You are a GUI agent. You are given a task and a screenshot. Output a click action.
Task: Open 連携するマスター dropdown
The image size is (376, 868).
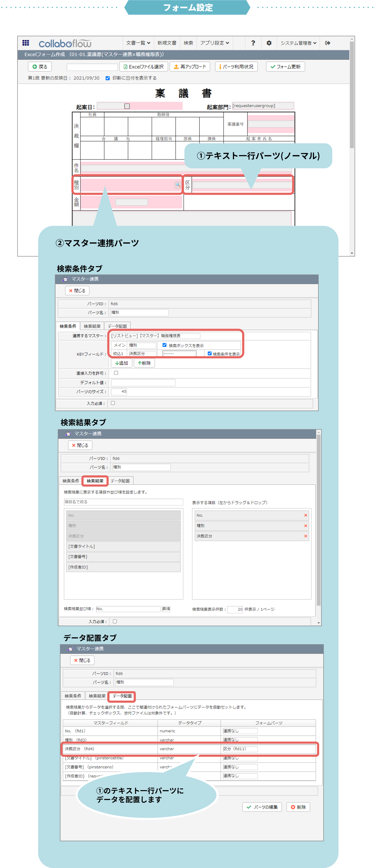pos(155,336)
